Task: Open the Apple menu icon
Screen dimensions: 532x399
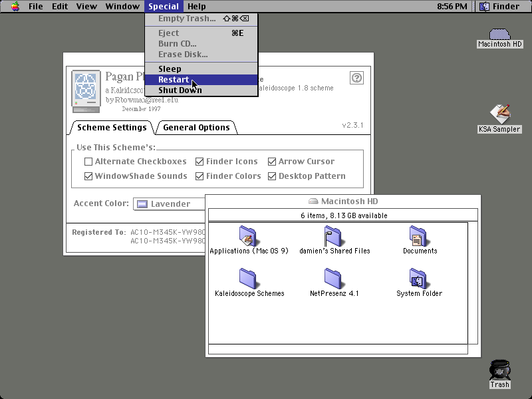Action: [15, 6]
